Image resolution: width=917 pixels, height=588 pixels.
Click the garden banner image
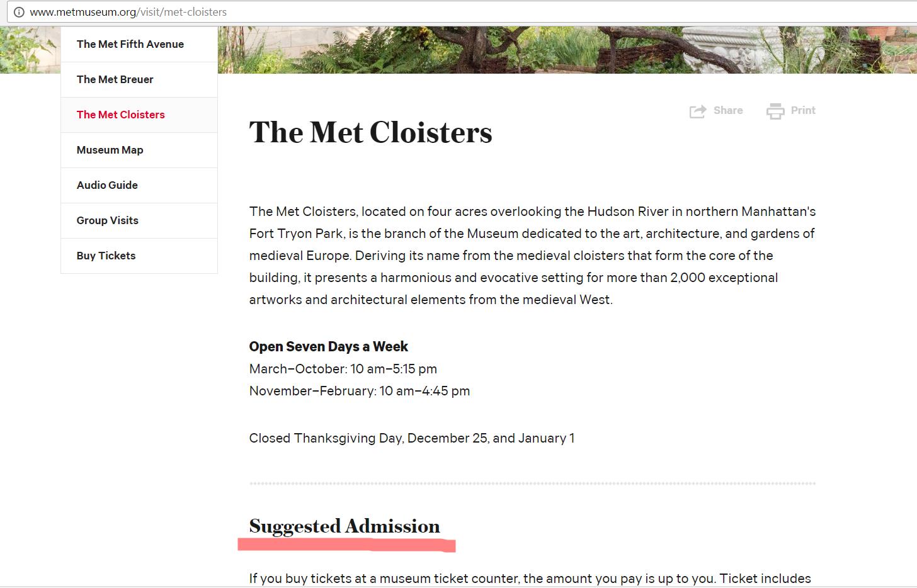click(567, 50)
